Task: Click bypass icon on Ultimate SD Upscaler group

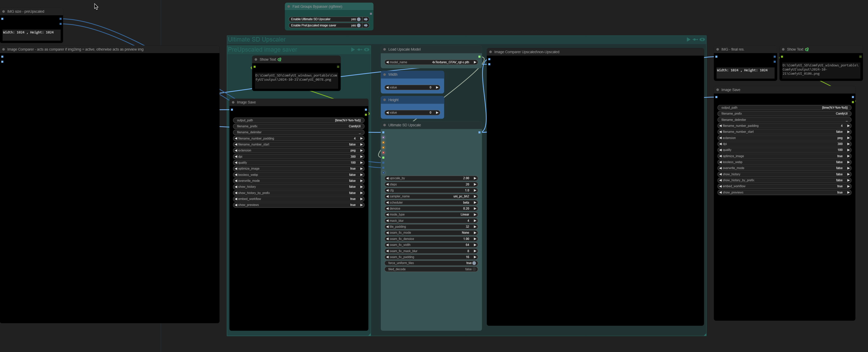Action: coord(695,39)
